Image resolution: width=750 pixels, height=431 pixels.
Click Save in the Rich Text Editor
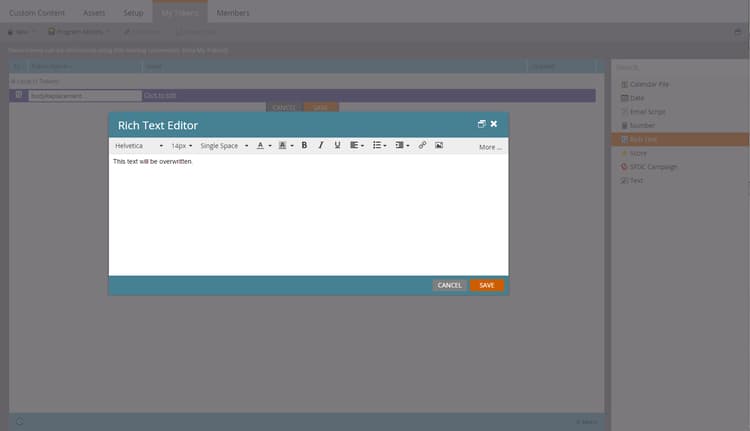click(487, 286)
